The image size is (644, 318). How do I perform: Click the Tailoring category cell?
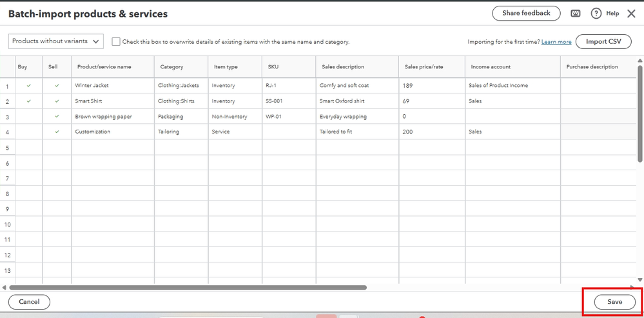pos(181,132)
